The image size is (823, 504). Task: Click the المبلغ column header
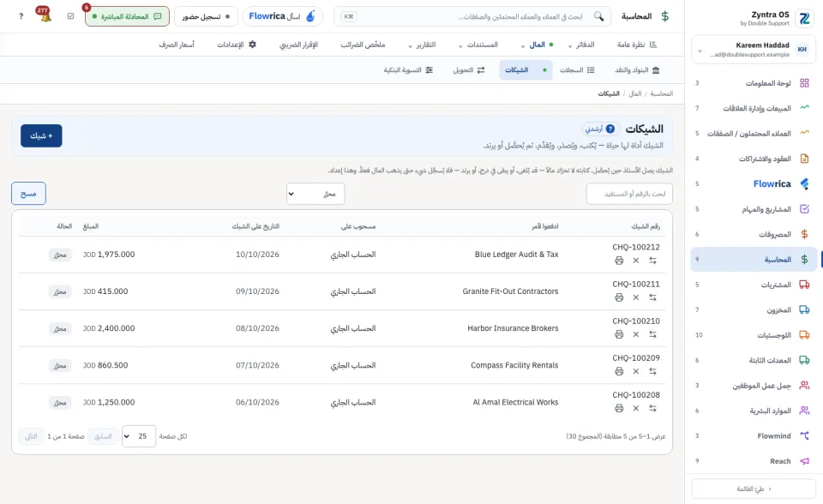coord(91,226)
